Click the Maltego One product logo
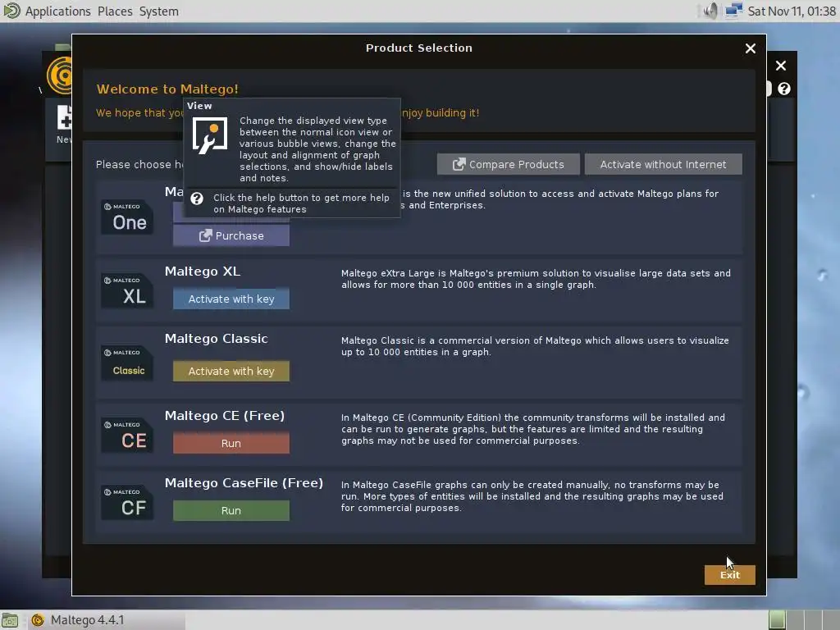 pos(127,217)
